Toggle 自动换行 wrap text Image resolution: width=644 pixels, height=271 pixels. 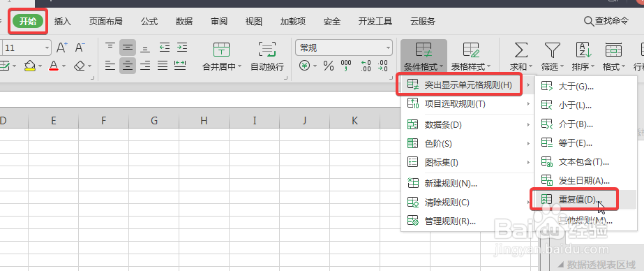(267, 56)
